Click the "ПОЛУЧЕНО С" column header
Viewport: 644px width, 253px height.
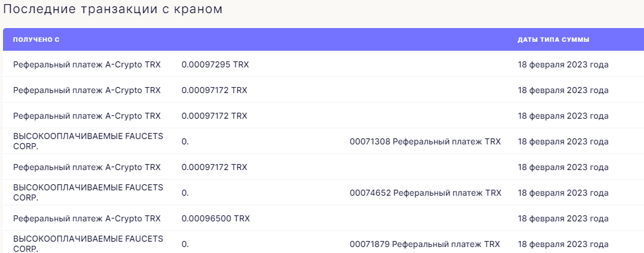tap(36, 39)
